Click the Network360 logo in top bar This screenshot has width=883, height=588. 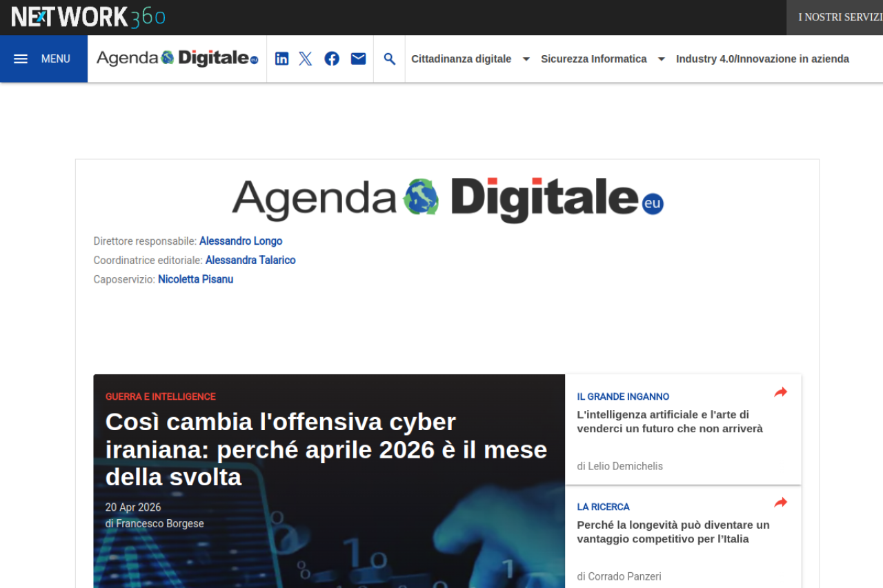point(88,17)
